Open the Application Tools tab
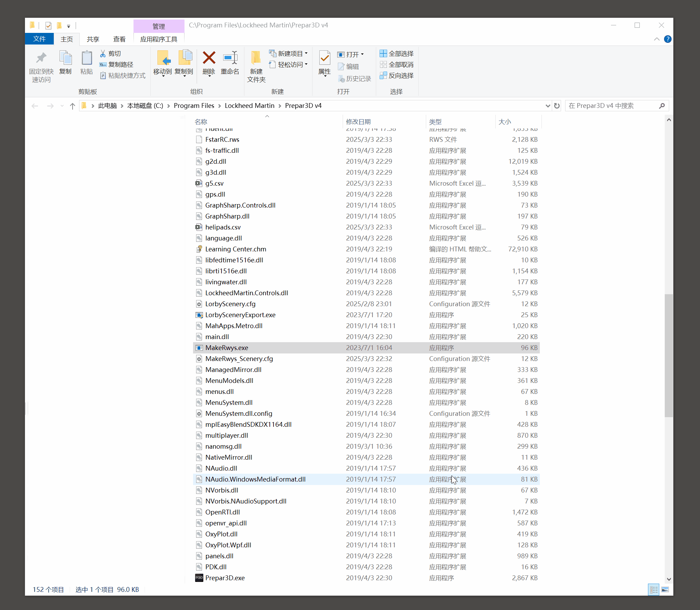Image resolution: width=700 pixels, height=610 pixels. pos(159,39)
